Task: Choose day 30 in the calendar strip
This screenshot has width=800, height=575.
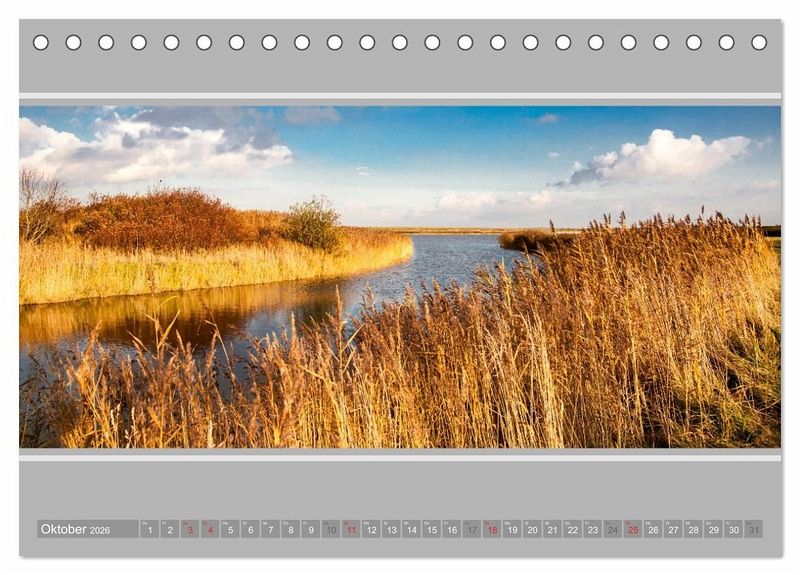Action: (734, 529)
